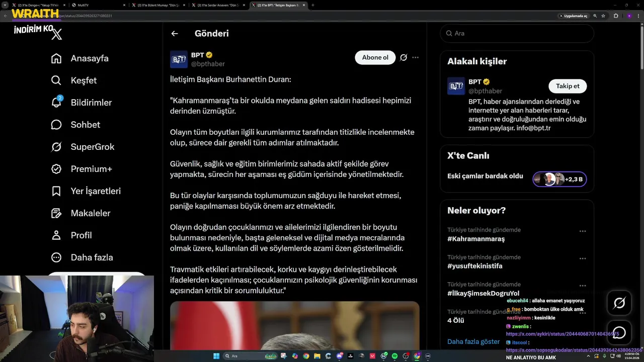Open Chrome from the taskbar
Viewport: 644px width, 362px height.
306,356
